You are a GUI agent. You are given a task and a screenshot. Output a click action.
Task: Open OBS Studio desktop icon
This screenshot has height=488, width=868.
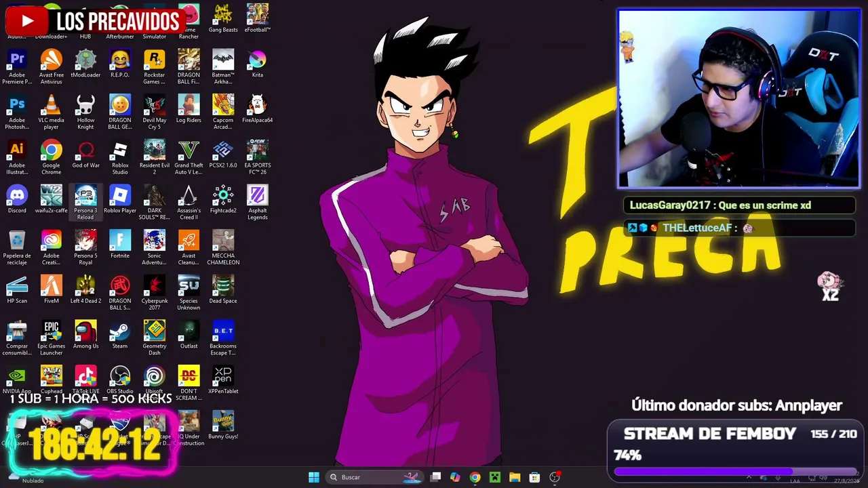(x=120, y=380)
